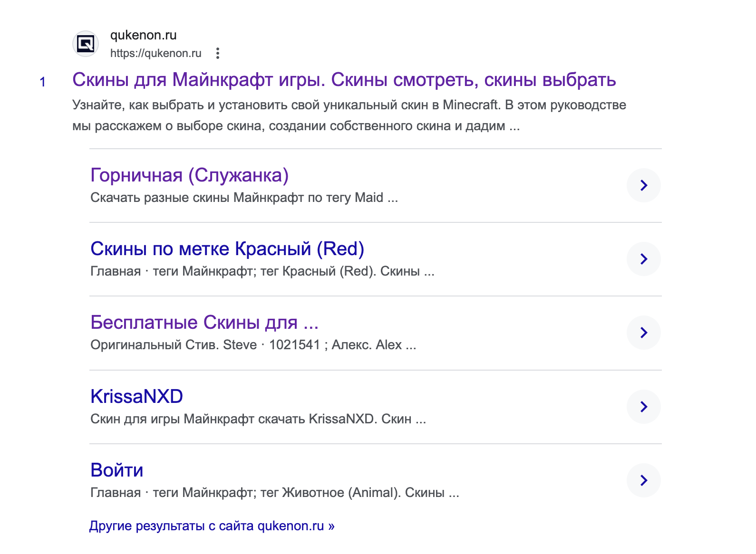Click the chevron arrow in the Бесплатные Скины row

(644, 333)
